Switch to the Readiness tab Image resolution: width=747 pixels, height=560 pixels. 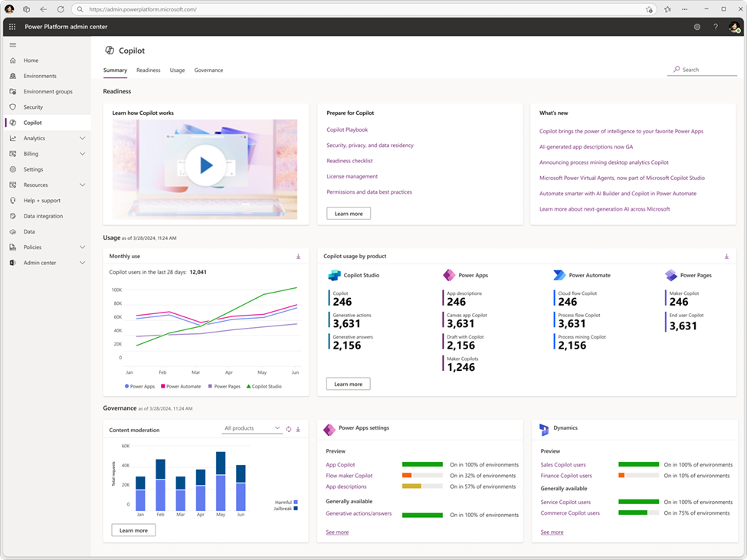(148, 70)
